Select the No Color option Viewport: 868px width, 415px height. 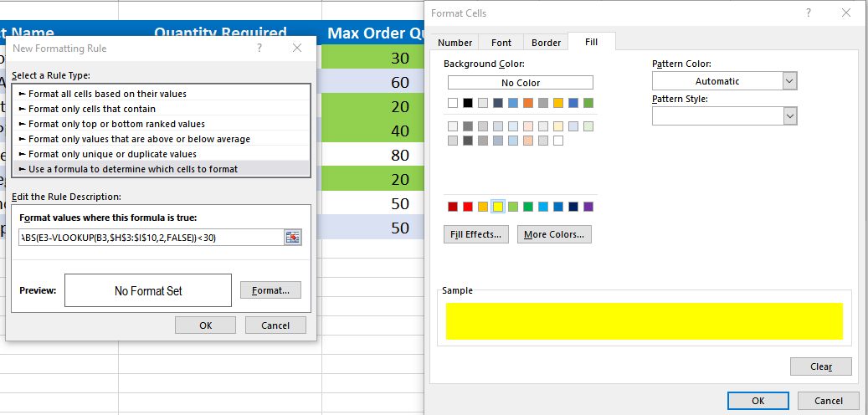tap(520, 83)
